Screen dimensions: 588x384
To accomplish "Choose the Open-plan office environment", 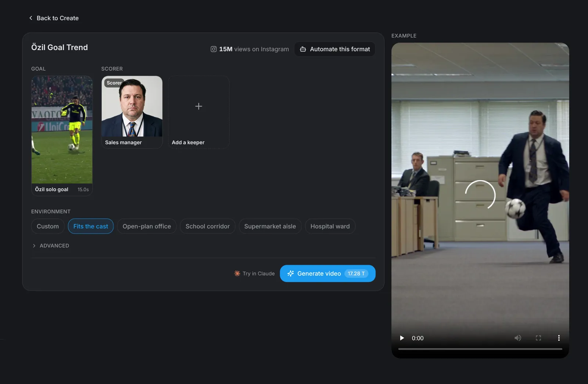I will (147, 226).
